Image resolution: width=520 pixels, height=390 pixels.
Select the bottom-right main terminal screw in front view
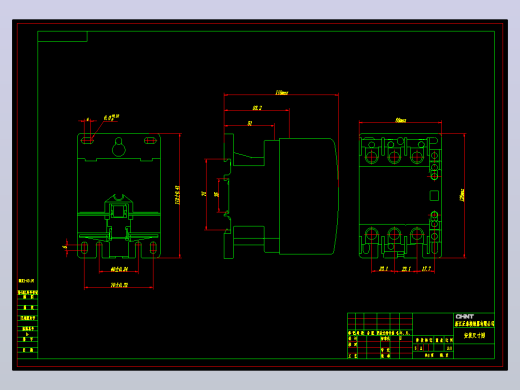417,234
